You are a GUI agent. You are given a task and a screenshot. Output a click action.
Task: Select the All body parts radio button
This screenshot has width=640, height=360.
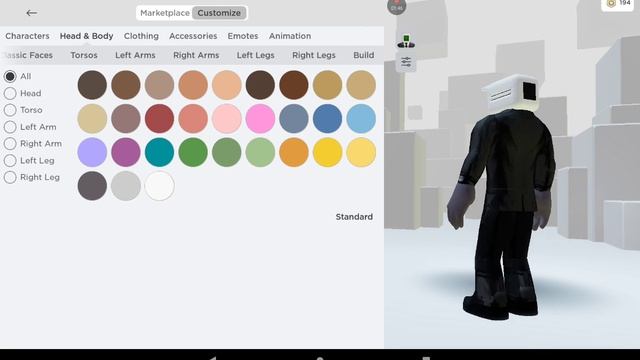click(x=10, y=76)
